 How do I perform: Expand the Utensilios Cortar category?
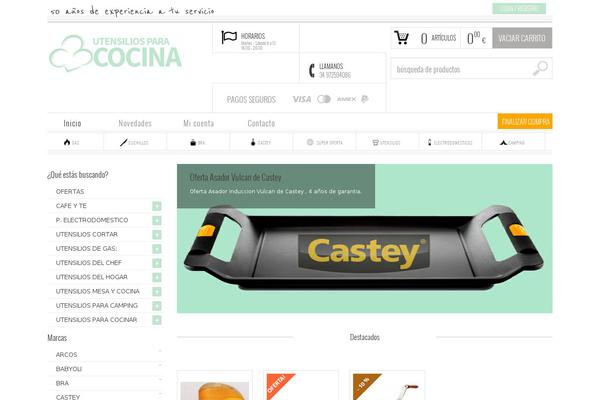(x=157, y=235)
